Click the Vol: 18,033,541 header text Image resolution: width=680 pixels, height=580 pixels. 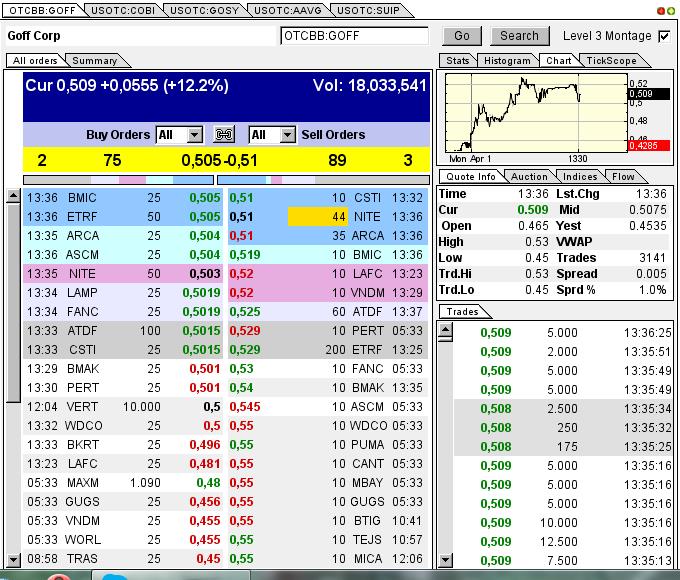370,85
